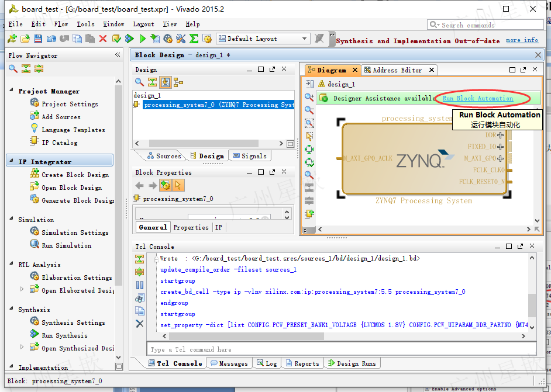This screenshot has height=392, width=551.
Task: Click the Copy icon in Tcl Console
Action: pos(140,311)
